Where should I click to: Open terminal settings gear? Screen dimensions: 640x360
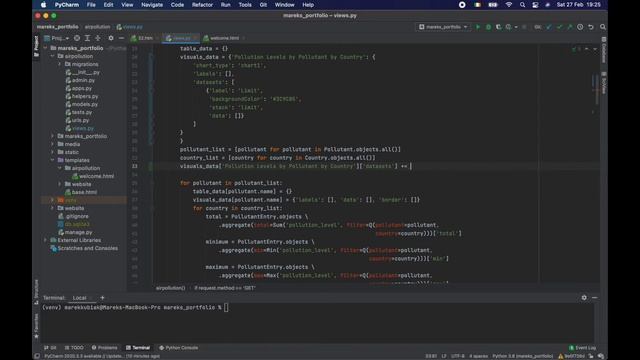(584, 298)
